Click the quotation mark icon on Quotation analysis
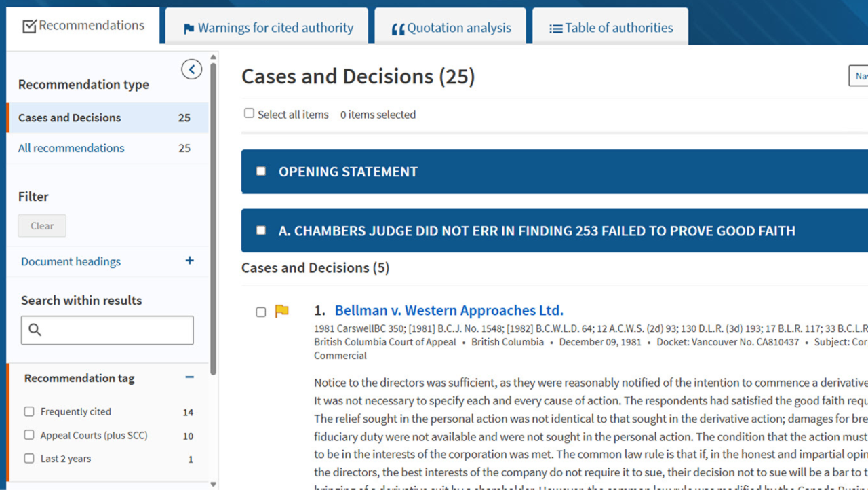868x490 pixels. (x=398, y=29)
